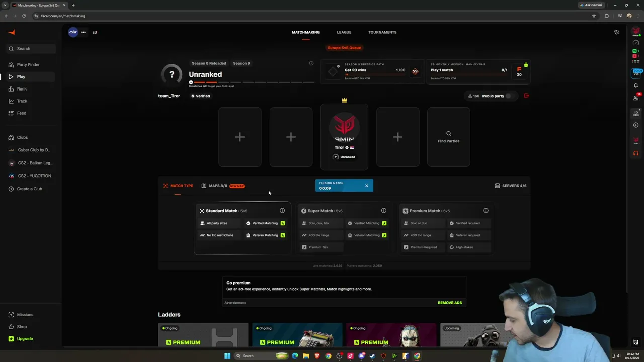This screenshot has width=644, height=362.
Task: Open the Servers 4/6 selector
Action: pos(511,186)
